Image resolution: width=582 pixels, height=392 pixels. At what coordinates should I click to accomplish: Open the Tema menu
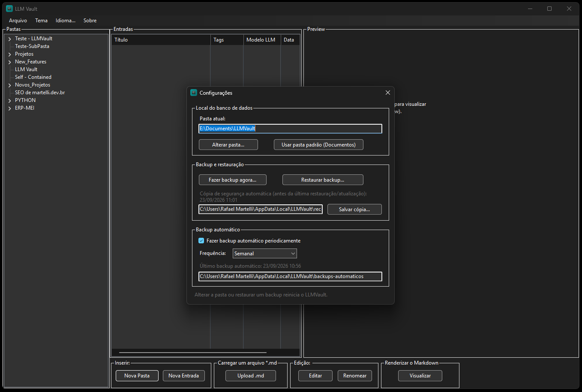click(42, 21)
